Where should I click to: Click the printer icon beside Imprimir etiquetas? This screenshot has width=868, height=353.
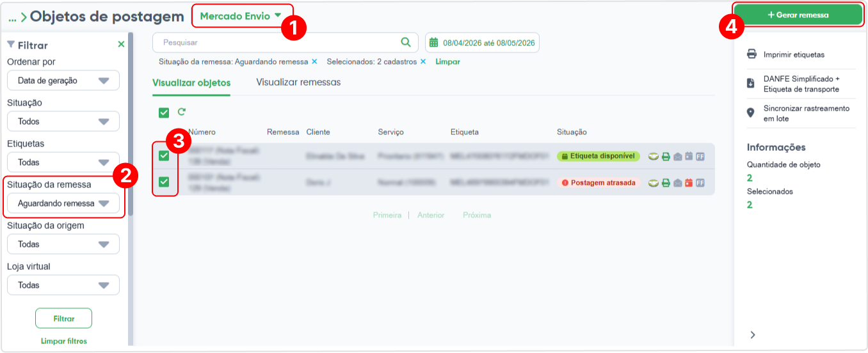click(x=752, y=54)
